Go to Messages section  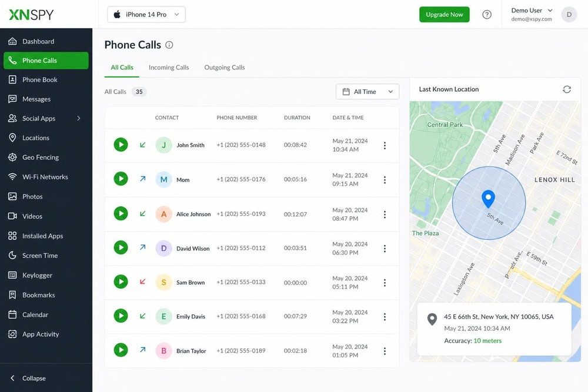pyautogui.click(x=46, y=99)
